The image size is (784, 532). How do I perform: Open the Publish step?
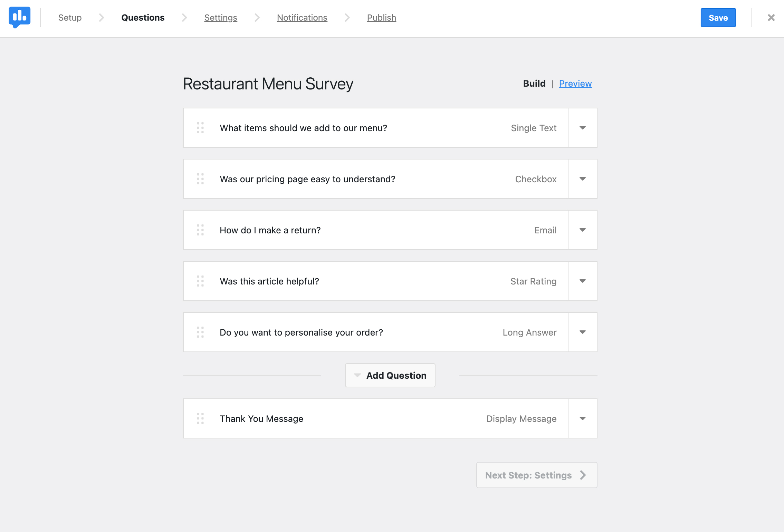coord(381,18)
